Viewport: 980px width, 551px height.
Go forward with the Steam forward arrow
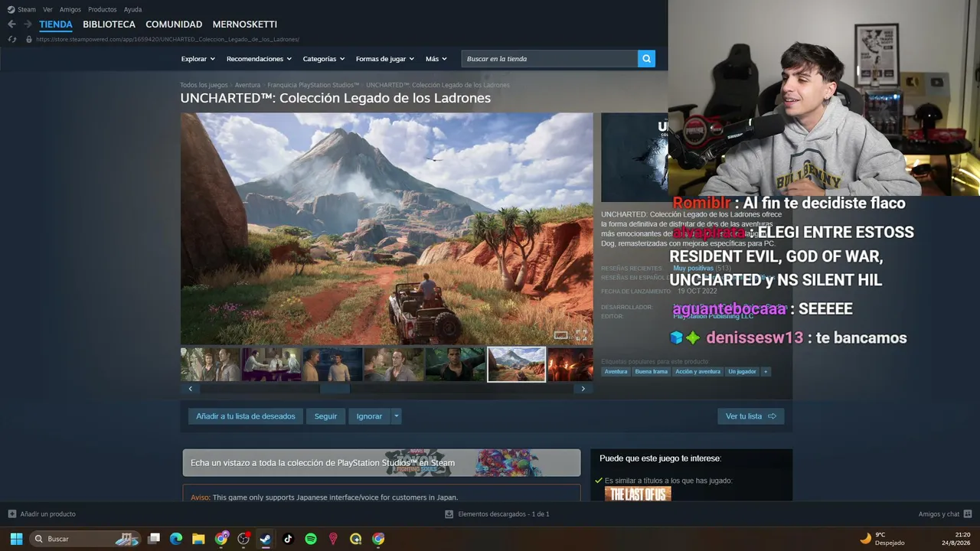click(x=28, y=24)
